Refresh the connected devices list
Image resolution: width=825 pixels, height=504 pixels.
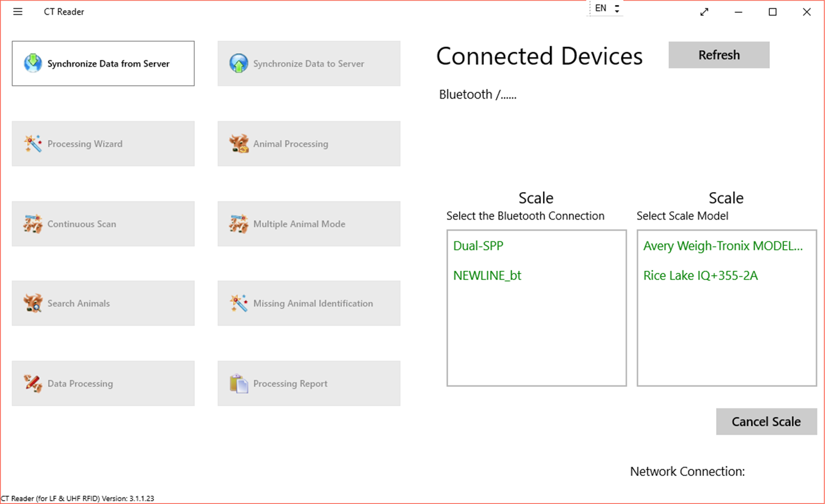tap(718, 54)
